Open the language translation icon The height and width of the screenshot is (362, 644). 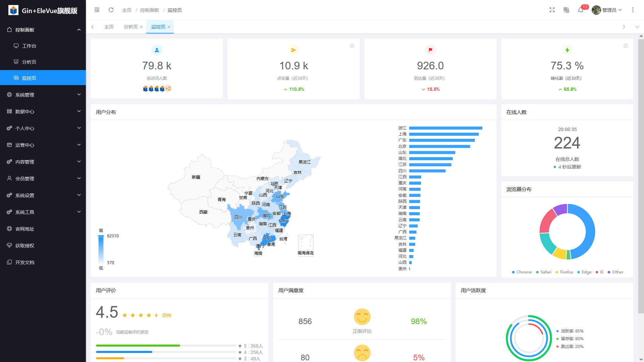566,10
